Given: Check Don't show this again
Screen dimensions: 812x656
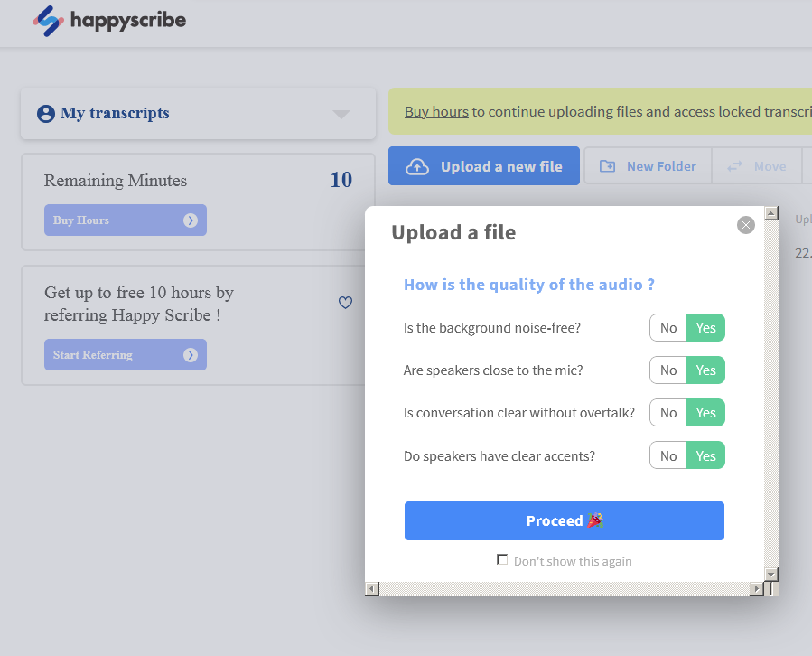Looking at the screenshot, I should pyautogui.click(x=502, y=560).
